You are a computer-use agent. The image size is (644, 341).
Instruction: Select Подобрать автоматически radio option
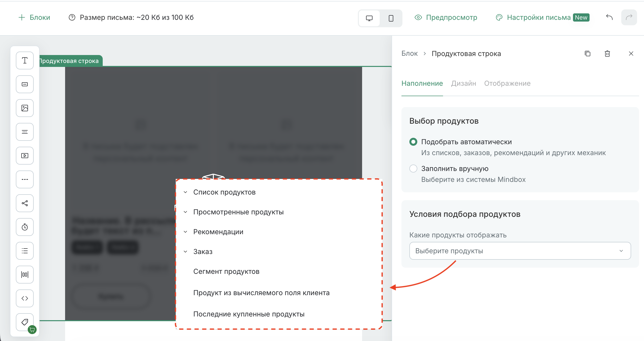[x=413, y=142]
